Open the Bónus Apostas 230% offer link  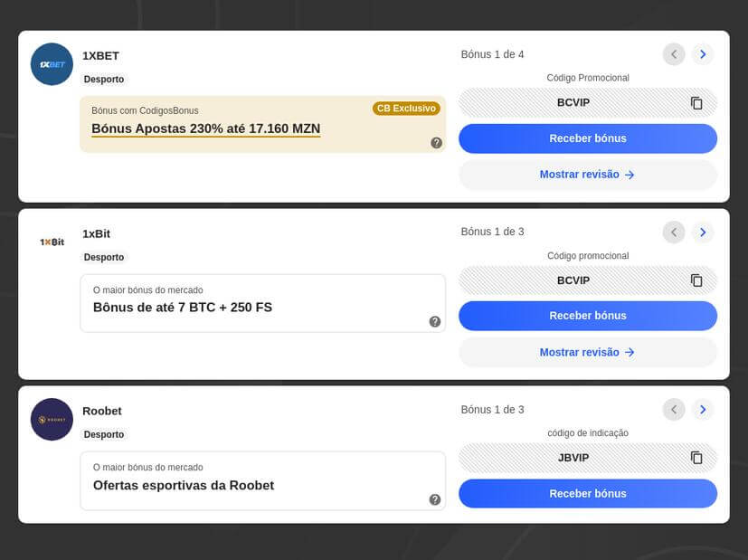pos(205,128)
